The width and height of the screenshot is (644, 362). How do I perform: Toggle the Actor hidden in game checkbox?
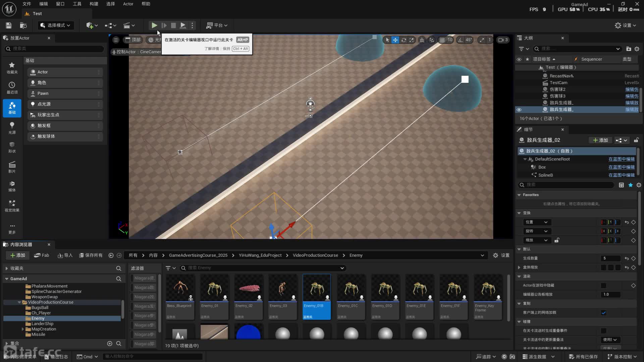tap(603, 286)
